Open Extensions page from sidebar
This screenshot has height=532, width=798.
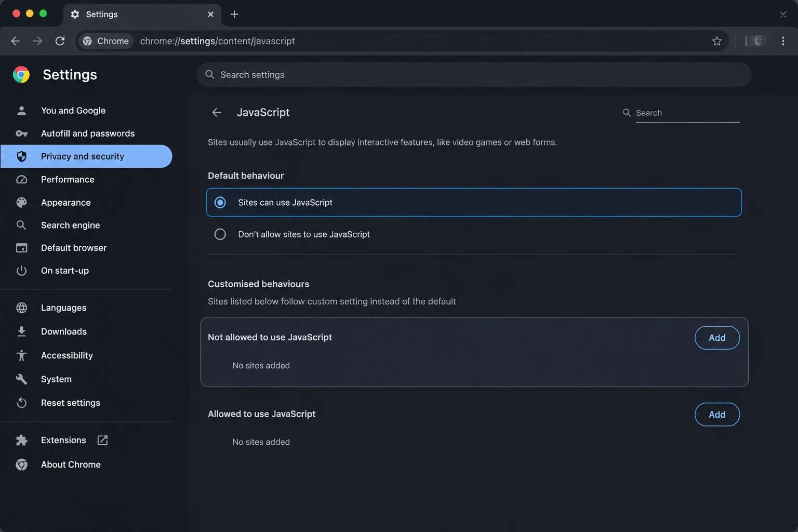[x=63, y=440]
